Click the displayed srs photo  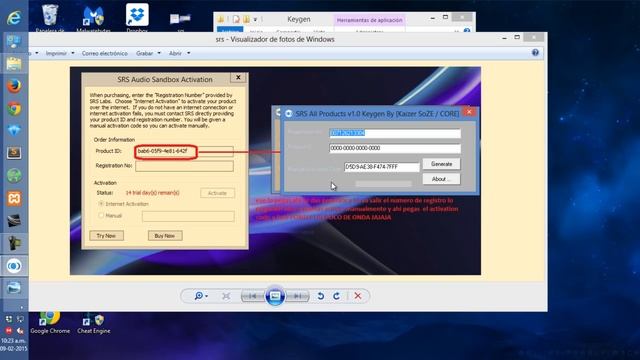pyautogui.click(x=275, y=171)
